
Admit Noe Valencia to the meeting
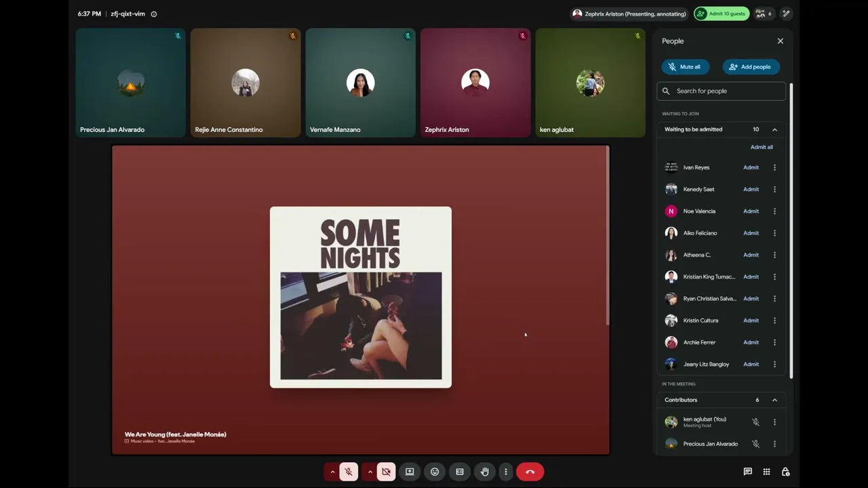[751, 211]
